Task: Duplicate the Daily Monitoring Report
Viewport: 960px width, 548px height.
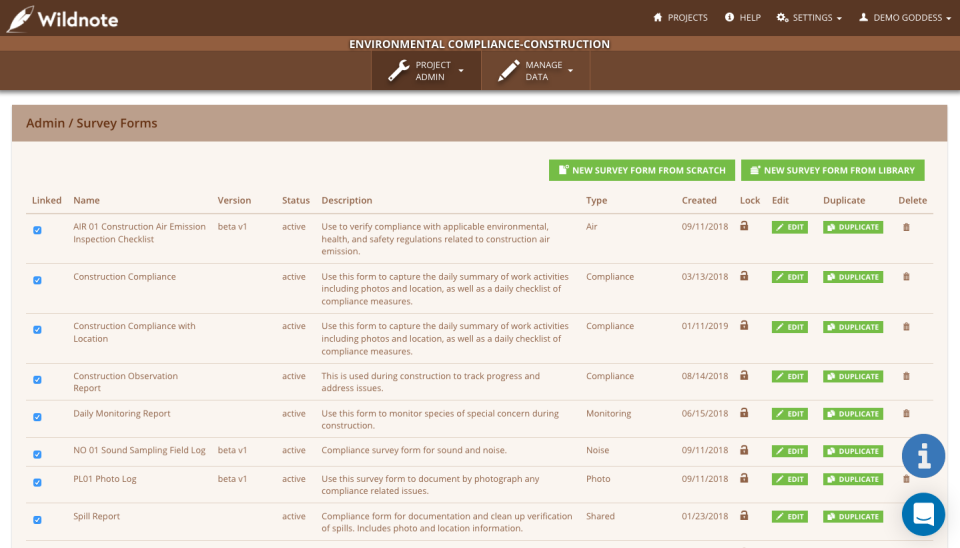Action: 853,414
